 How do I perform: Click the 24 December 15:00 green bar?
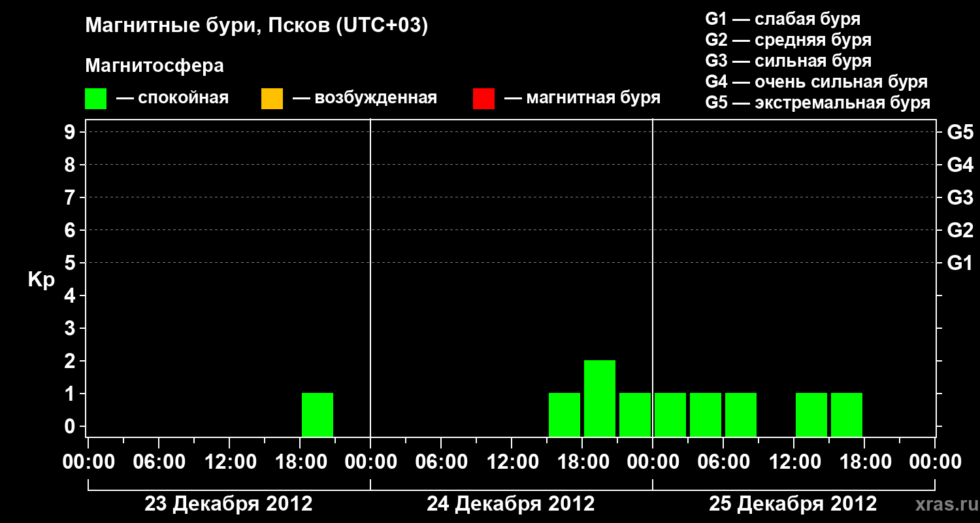[x=564, y=414]
